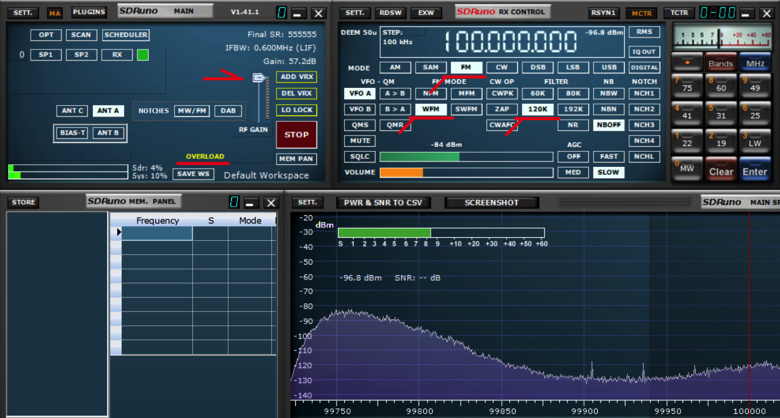The height and width of the screenshot is (418, 780).
Task: Open MEM PAN memory panel
Action: (296, 159)
